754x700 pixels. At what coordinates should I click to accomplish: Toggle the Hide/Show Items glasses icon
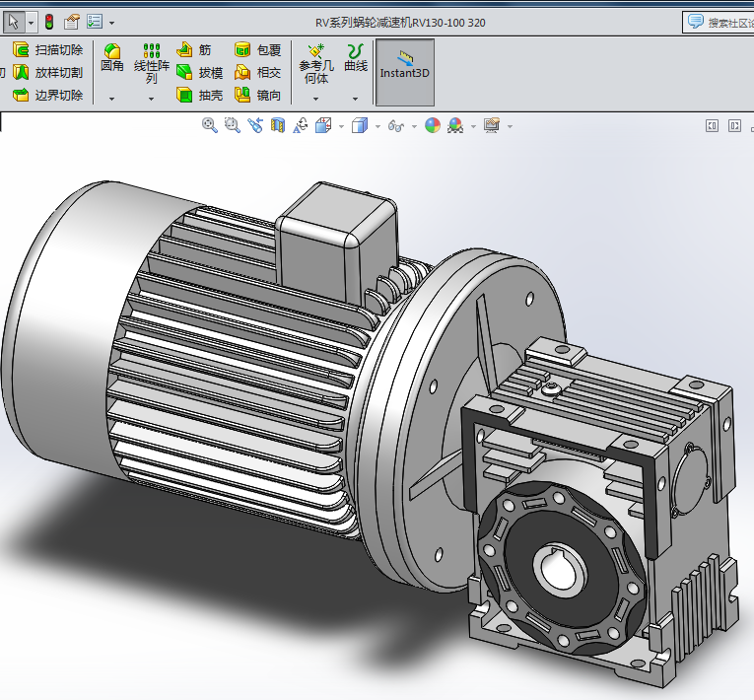395,125
